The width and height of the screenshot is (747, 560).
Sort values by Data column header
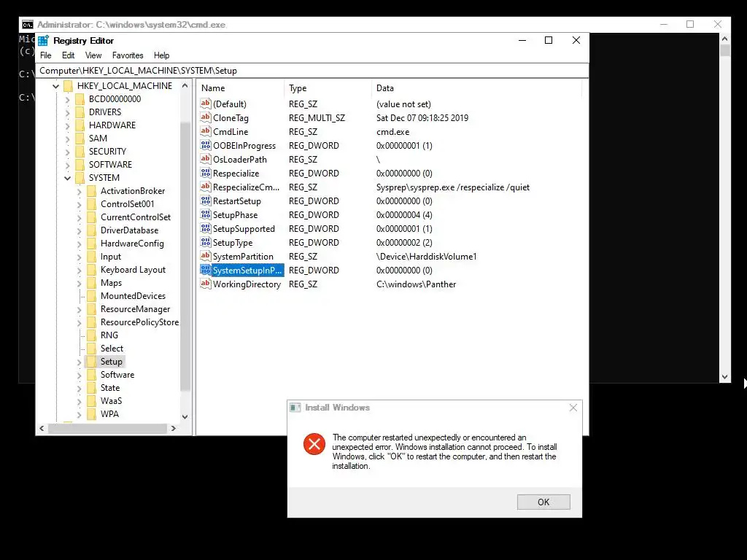(x=477, y=88)
